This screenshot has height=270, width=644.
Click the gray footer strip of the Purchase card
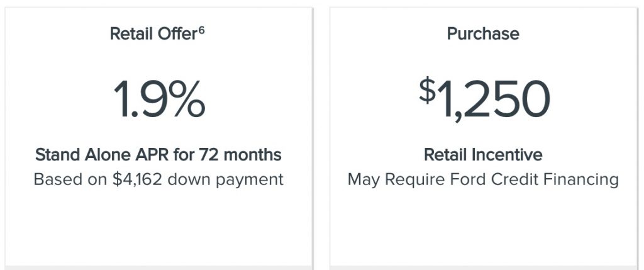point(484,267)
